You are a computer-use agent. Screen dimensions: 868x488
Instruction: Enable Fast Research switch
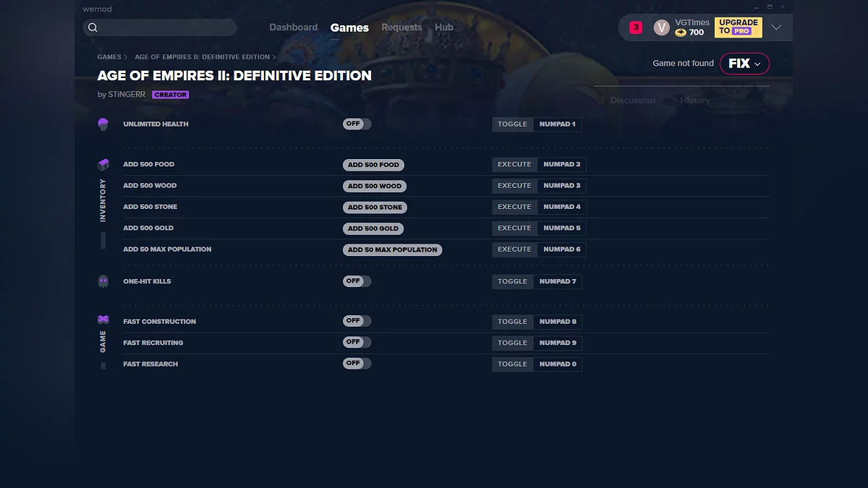coord(357,363)
